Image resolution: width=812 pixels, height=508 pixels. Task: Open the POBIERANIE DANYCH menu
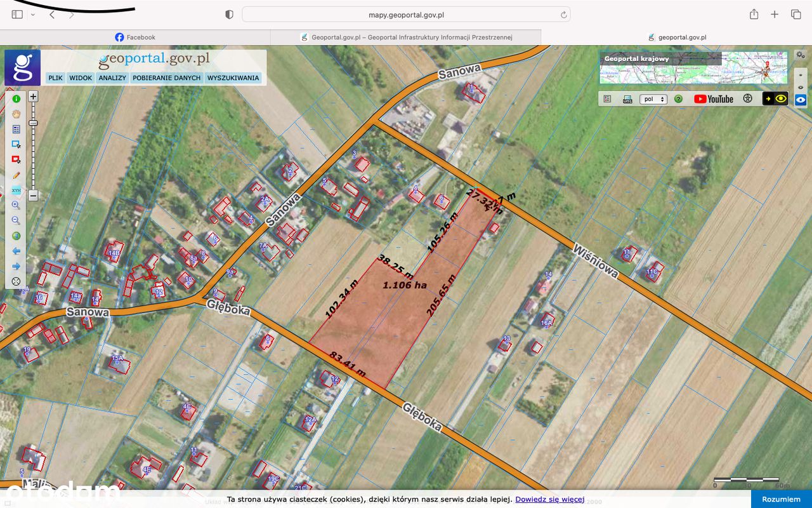coord(167,77)
